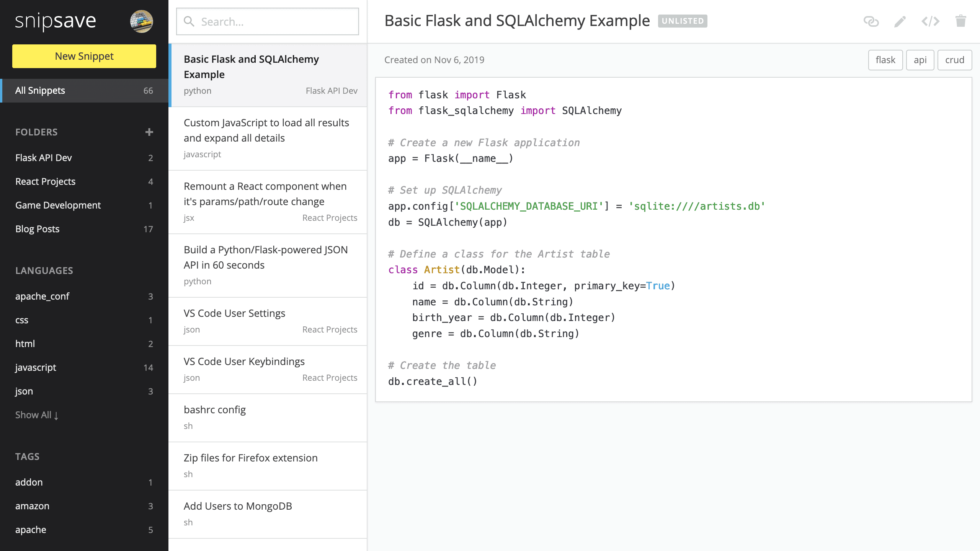Filter by amazon tag
Viewport: 980px width, 551px height.
click(84, 506)
